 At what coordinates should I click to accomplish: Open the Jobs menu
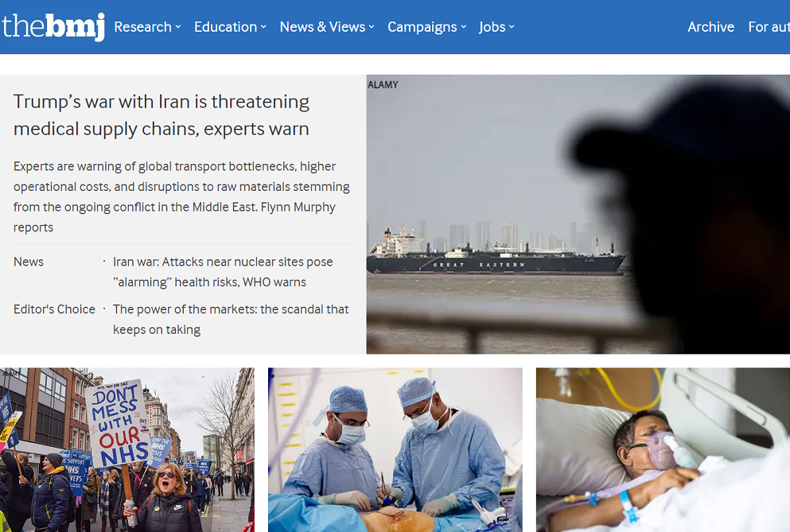[492, 27]
